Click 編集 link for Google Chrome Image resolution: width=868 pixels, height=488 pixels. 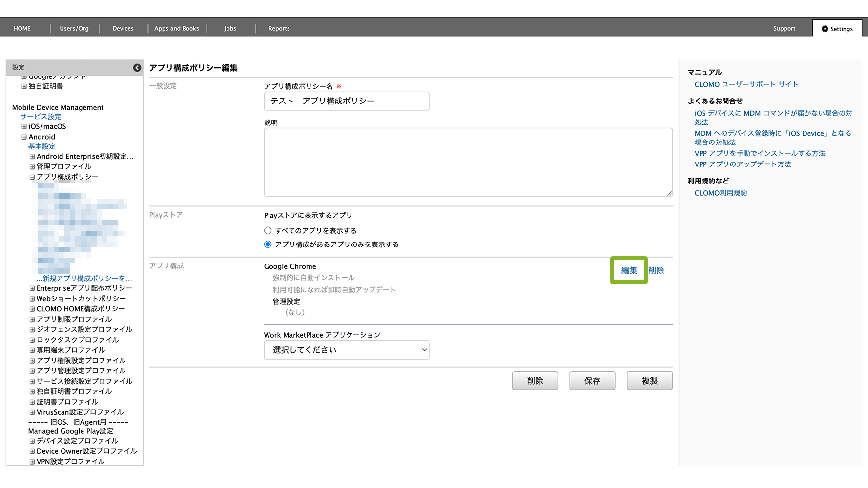pos(629,270)
